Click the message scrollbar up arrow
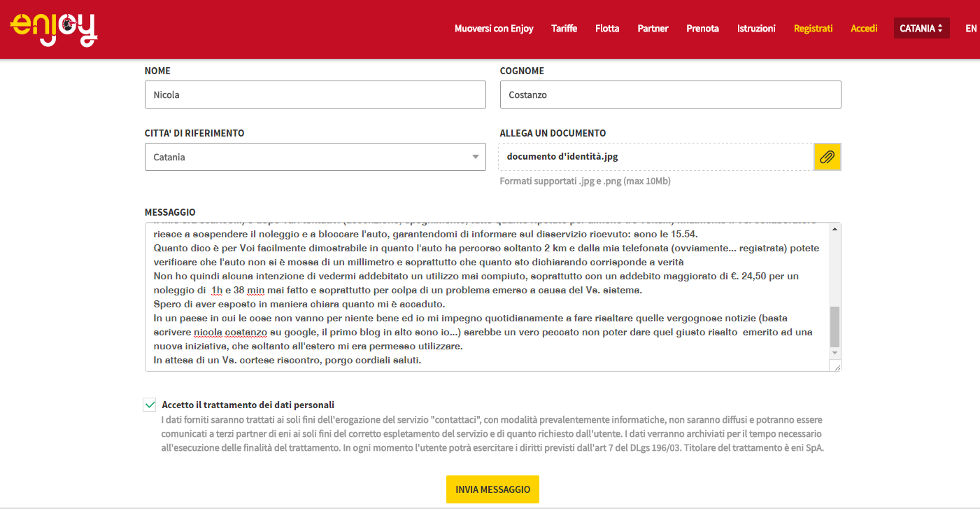This screenshot has height=509, width=980. point(835,229)
